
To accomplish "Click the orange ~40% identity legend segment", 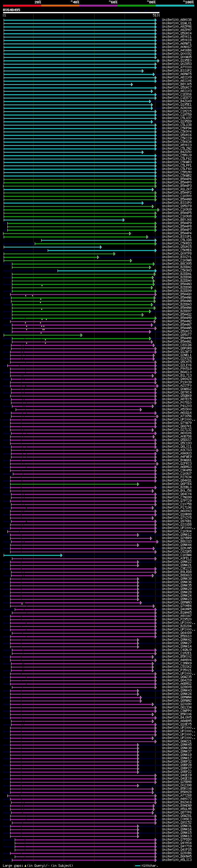I will coord(60,6).
